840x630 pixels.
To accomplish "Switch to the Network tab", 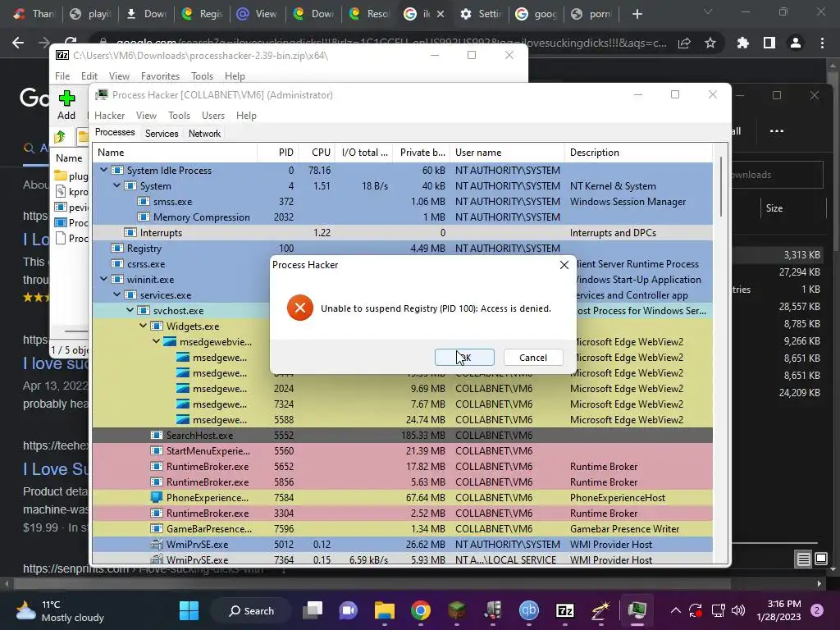I will pos(204,134).
